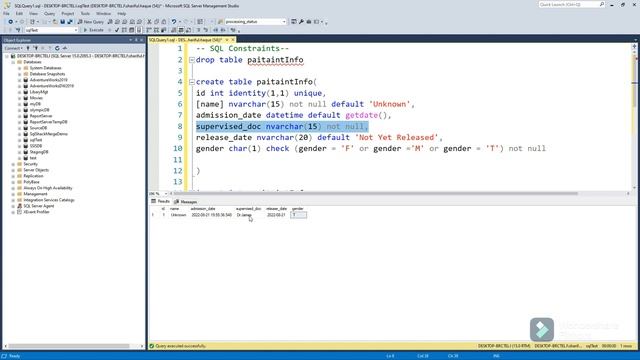Click the Display Estimated Execution Plan icon
Viewport: 640px width, 360px height.
click(124, 30)
